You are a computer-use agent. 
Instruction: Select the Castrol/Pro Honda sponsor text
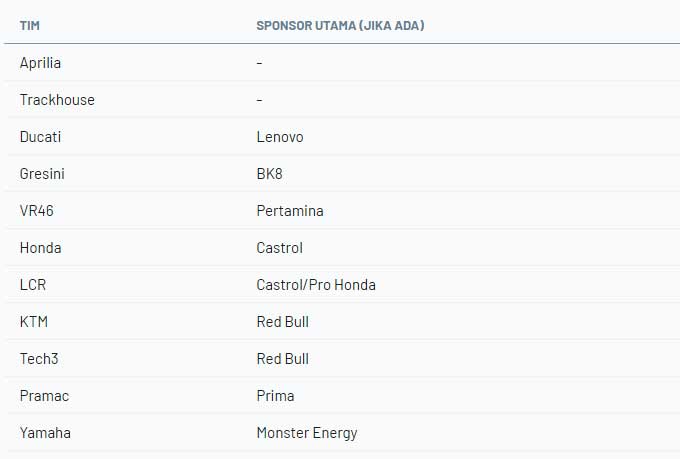coord(316,285)
